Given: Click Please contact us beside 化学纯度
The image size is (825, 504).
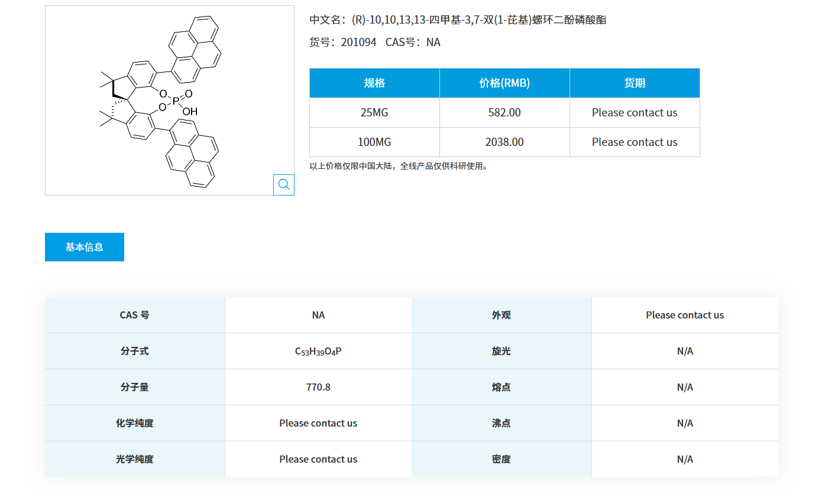Looking at the screenshot, I should pyautogui.click(x=318, y=423).
